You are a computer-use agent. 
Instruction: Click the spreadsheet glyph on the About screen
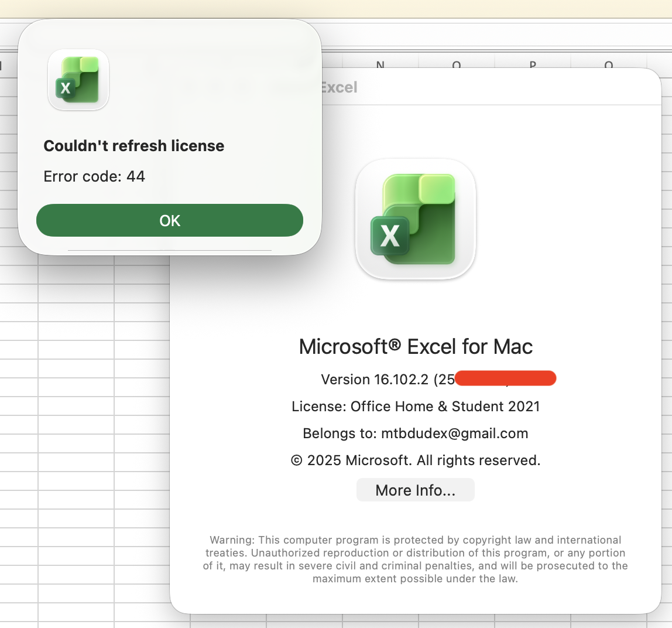click(x=416, y=219)
